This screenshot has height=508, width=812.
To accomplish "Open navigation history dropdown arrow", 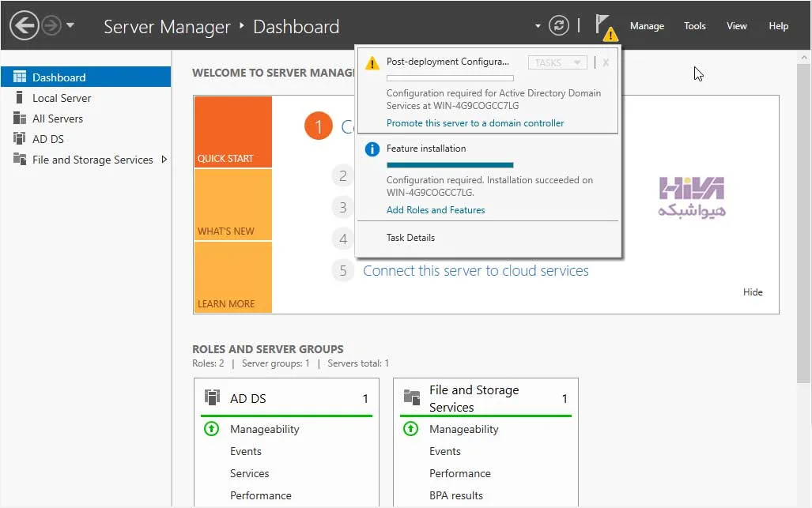I will 70,24.
